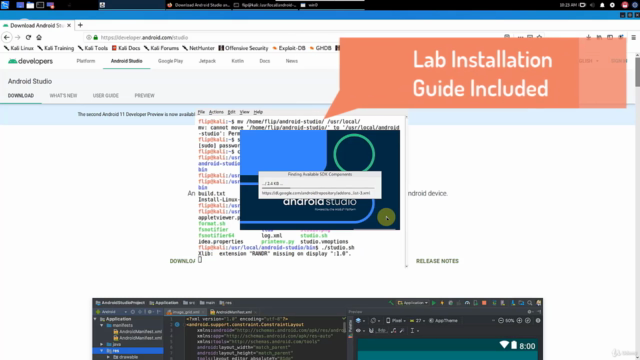Viewport: 640px width, 360px height.
Task: Click the Android Studio IDE screenshot image
Action: (x=318, y=329)
